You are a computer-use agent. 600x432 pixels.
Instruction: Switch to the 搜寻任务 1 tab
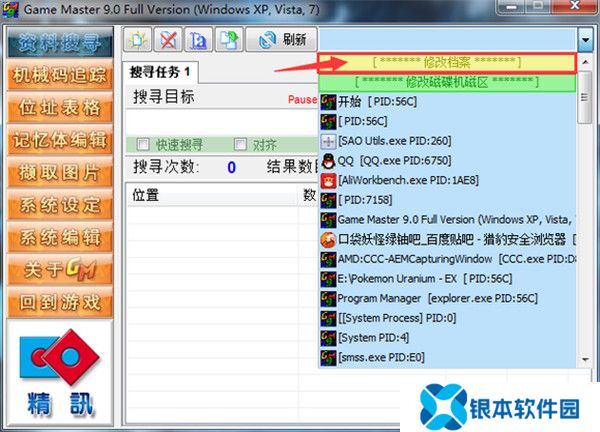[x=160, y=72]
